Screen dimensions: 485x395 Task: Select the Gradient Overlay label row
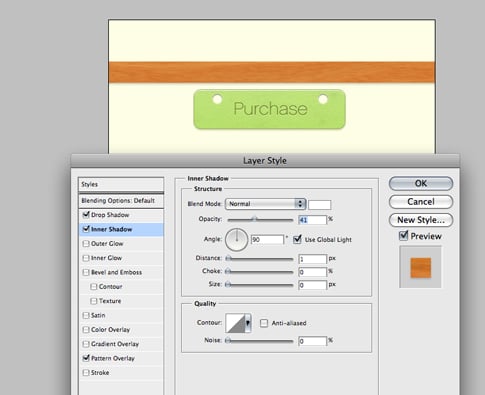point(121,344)
